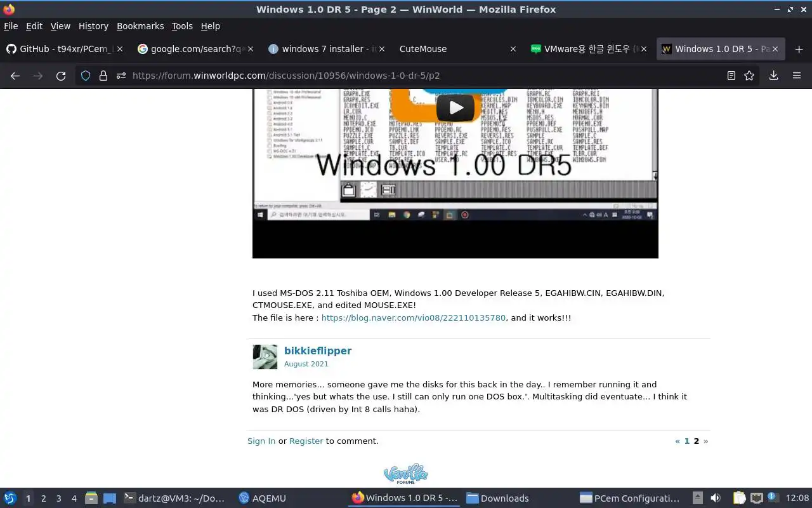The height and width of the screenshot is (508, 812).
Task: Open the Edit menu
Action: click(34, 26)
